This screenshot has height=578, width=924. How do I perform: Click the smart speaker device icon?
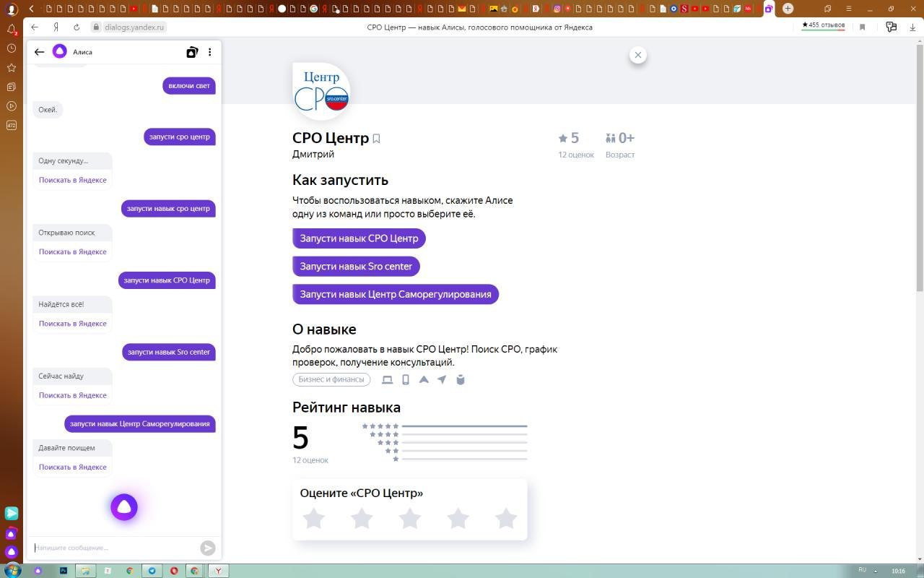[461, 379]
